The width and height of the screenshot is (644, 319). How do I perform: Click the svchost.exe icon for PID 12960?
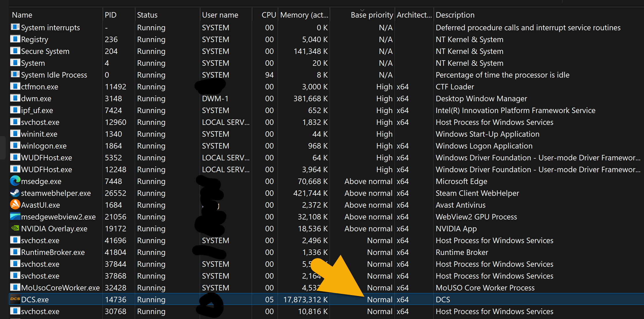pos(15,121)
